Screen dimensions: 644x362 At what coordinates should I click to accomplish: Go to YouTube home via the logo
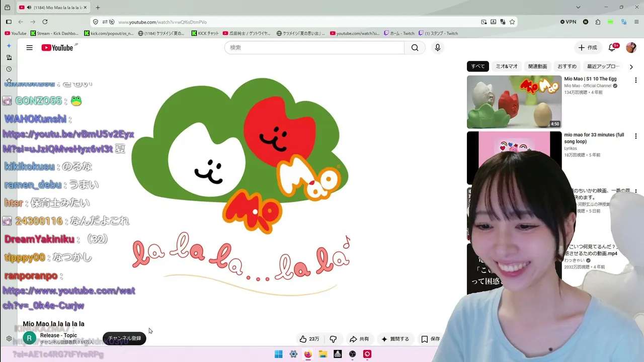(57, 48)
